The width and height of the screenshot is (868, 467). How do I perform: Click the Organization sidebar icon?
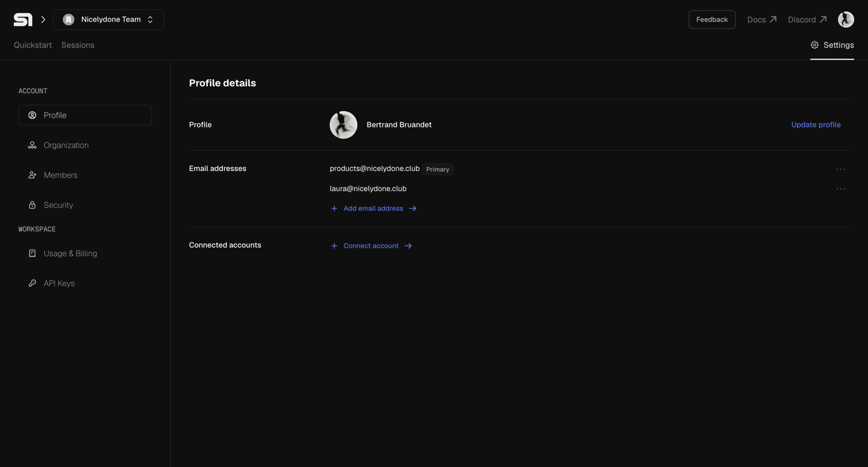(32, 145)
